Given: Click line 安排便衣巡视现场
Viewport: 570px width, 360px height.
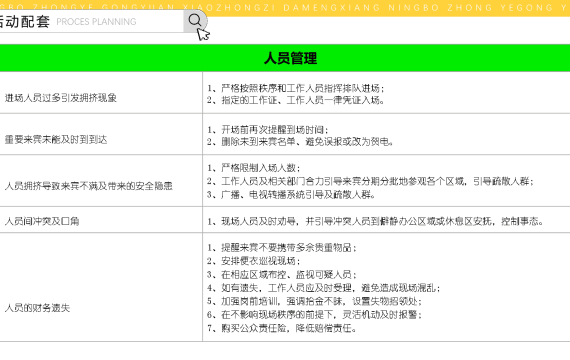Looking at the screenshot, I should click(254, 261).
